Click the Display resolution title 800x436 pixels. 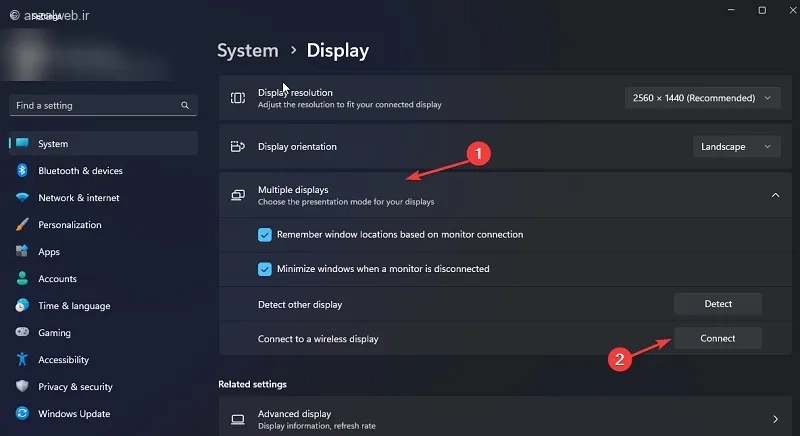coord(295,92)
